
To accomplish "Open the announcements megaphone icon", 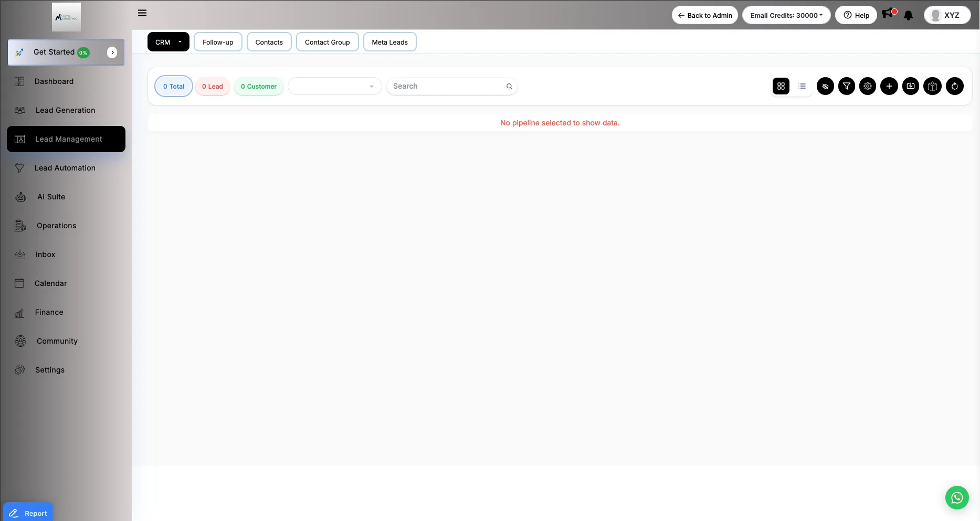I will click(x=888, y=14).
